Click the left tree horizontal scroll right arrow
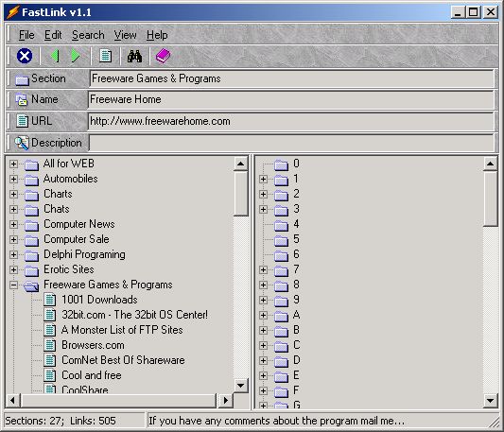Image resolution: width=504 pixels, height=432 pixels. pos(225,400)
